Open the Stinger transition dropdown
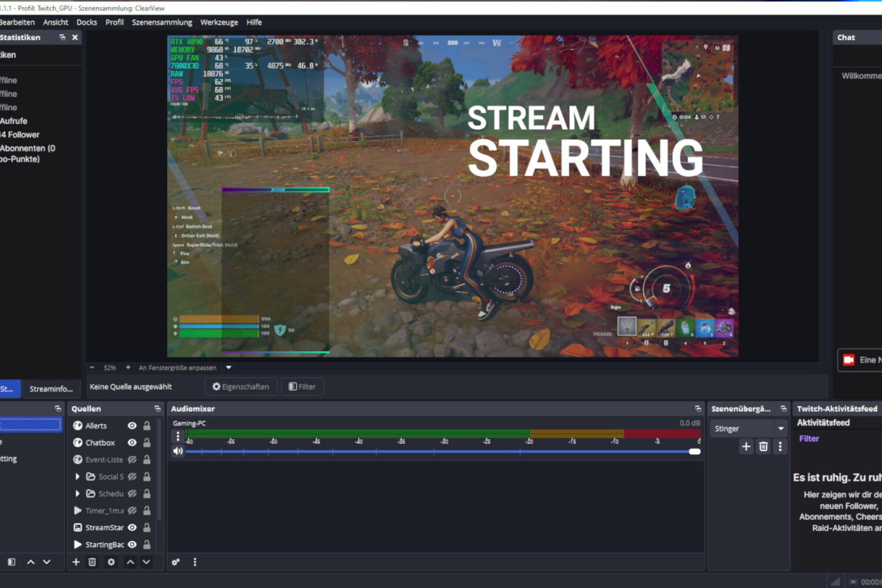 (x=781, y=429)
